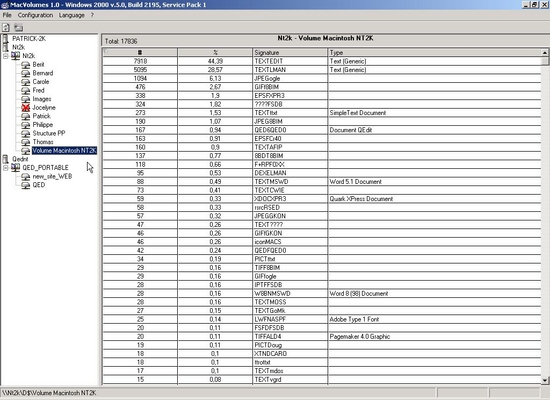Sort by the # count column header
The height and width of the screenshot is (400, 550).
(140, 52)
